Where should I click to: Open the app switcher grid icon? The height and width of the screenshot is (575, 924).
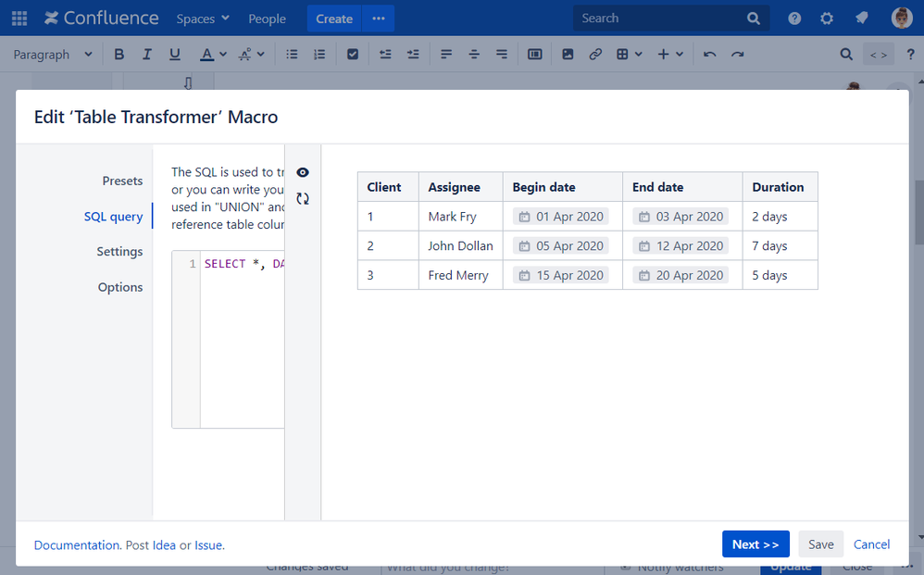click(19, 19)
